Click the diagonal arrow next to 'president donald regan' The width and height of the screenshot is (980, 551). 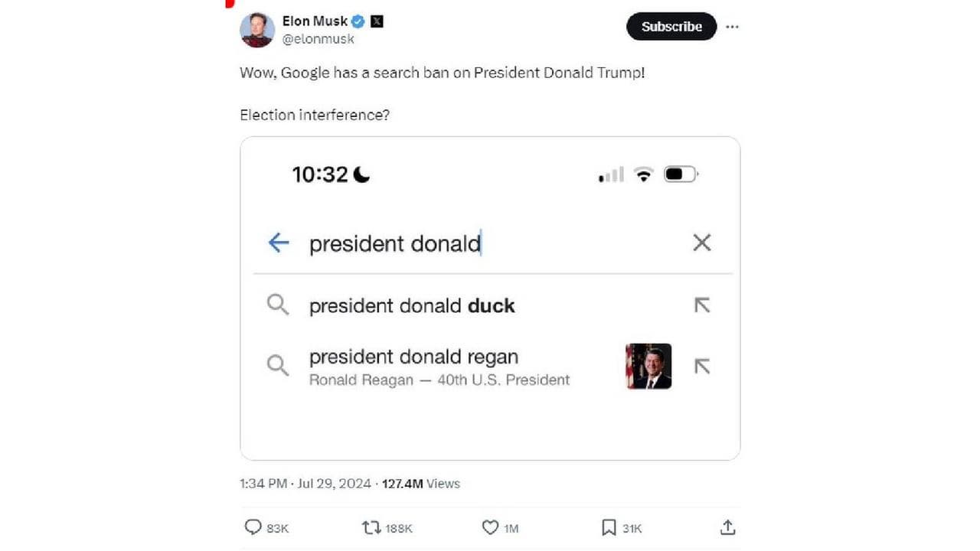coord(701,366)
